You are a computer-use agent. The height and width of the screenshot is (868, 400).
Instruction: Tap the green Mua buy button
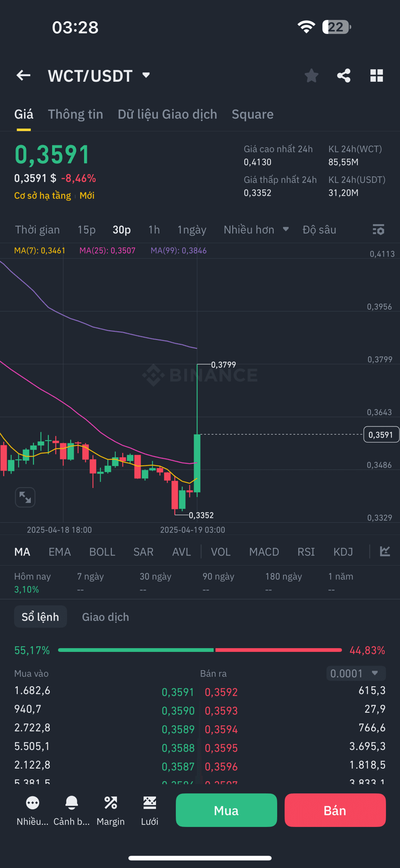pyautogui.click(x=227, y=810)
